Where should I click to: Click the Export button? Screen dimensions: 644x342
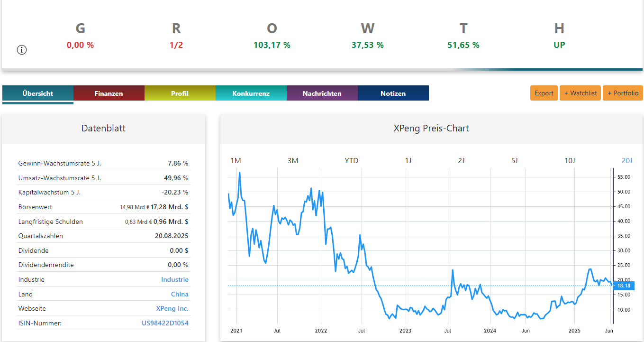[x=544, y=93]
